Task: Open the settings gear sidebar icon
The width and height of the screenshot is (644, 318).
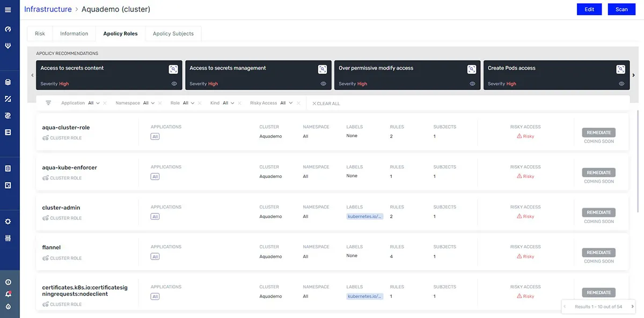Action: coord(8,221)
